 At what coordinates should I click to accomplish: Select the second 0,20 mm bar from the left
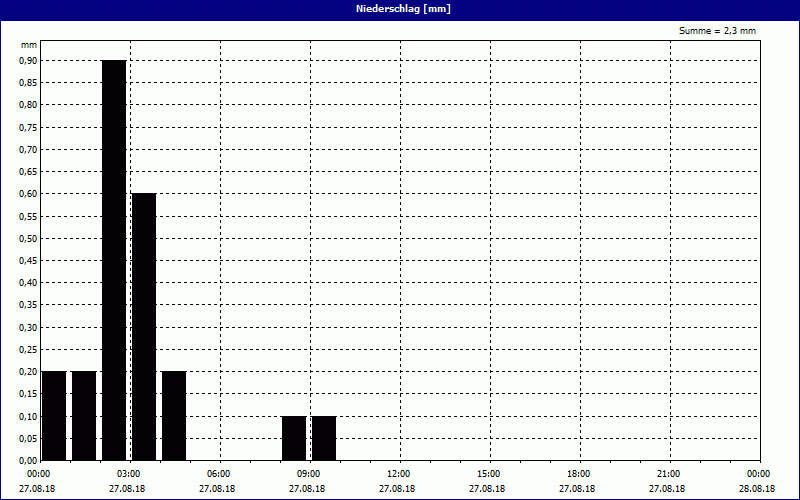pos(84,415)
